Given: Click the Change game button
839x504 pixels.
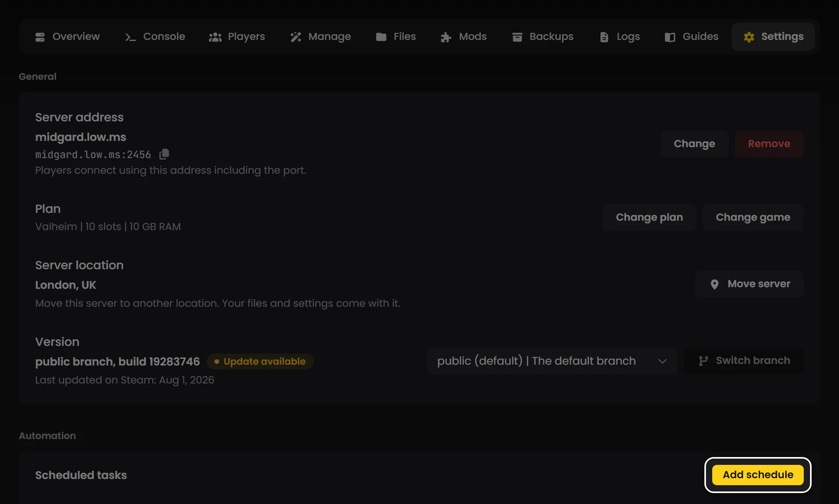Looking at the screenshot, I should 753,218.
